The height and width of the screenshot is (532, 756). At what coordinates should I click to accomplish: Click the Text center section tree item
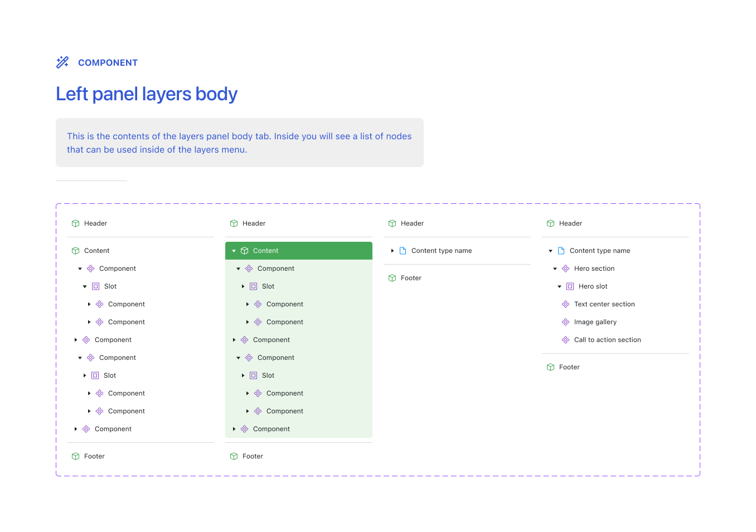point(604,304)
